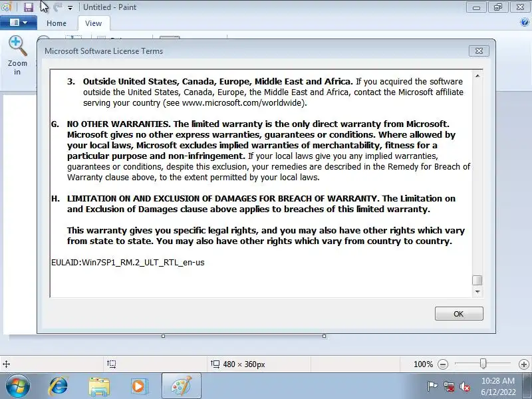Click the bottom-right canvas corner handle
This screenshot has width=532, height=399.
[x=324, y=336]
